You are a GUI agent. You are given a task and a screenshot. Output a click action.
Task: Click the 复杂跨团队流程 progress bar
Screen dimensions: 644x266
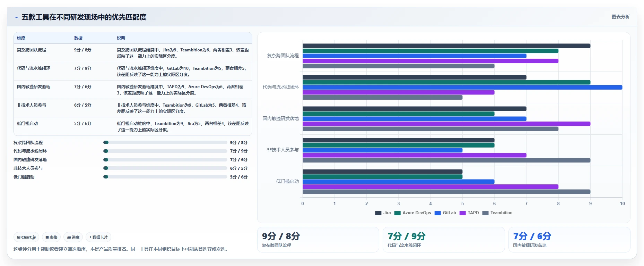165,142
